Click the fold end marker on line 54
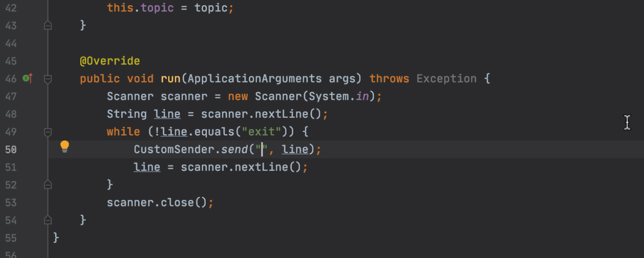 (x=48, y=220)
